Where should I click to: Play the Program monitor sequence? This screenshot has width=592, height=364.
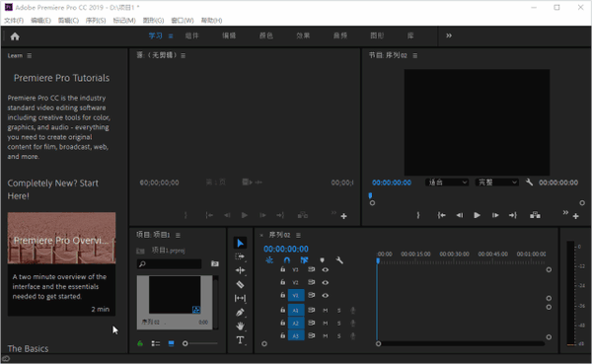click(x=477, y=215)
